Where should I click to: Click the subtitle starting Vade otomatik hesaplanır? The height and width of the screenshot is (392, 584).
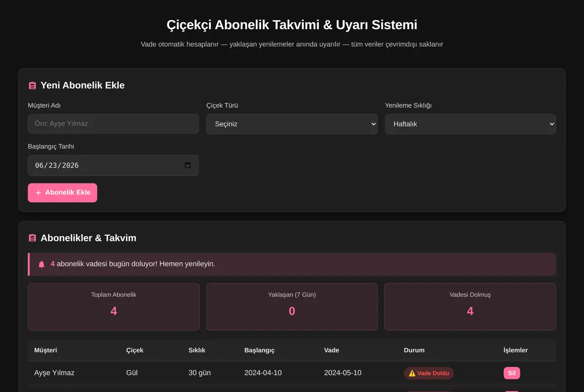coord(292,44)
